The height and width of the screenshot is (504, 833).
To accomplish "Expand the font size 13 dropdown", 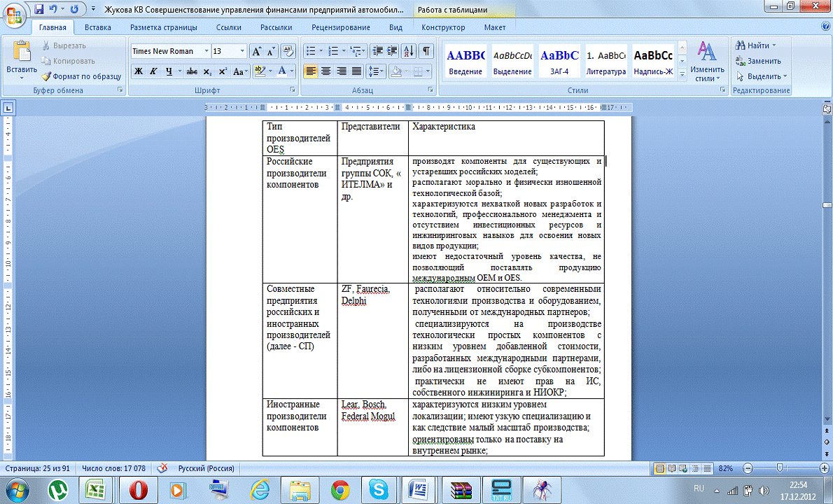I will [x=242, y=52].
